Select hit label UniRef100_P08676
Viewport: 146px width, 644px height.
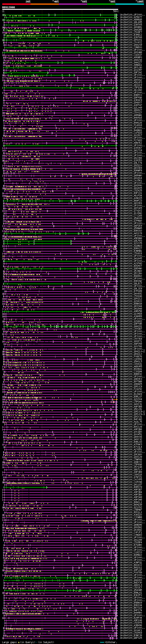pos(131,357)
